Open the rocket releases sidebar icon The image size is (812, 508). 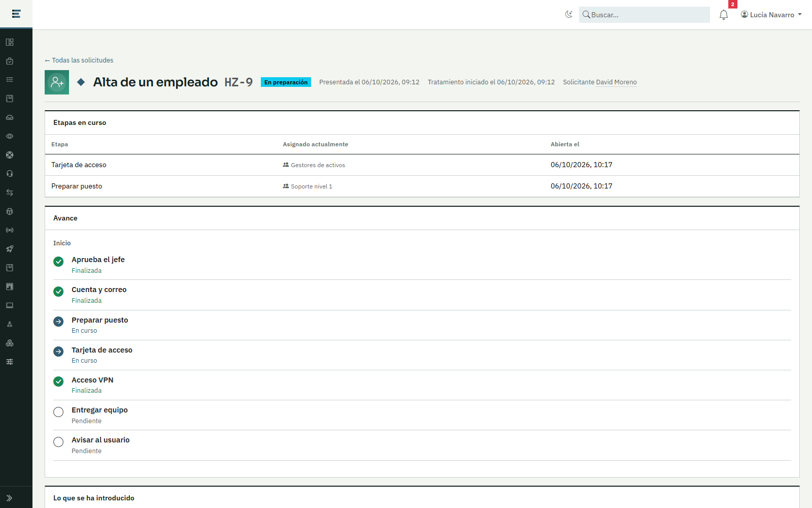[x=10, y=249]
